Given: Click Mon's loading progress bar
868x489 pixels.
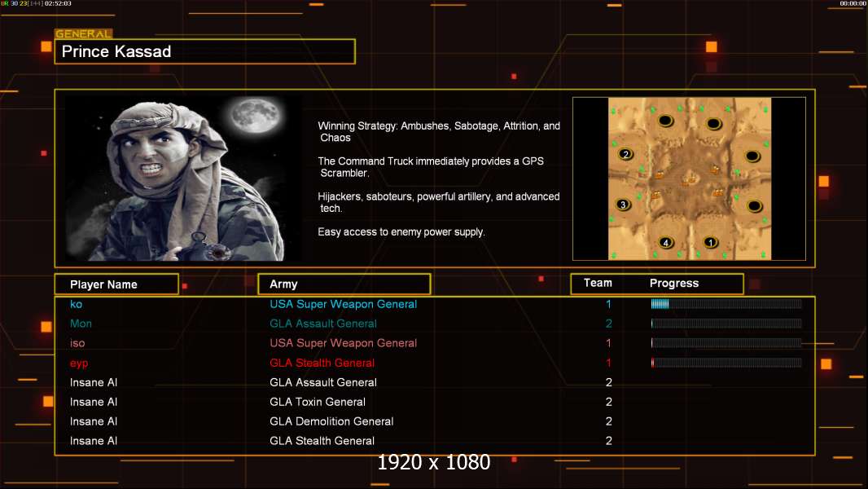Looking at the screenshot, I should [726, 324].
